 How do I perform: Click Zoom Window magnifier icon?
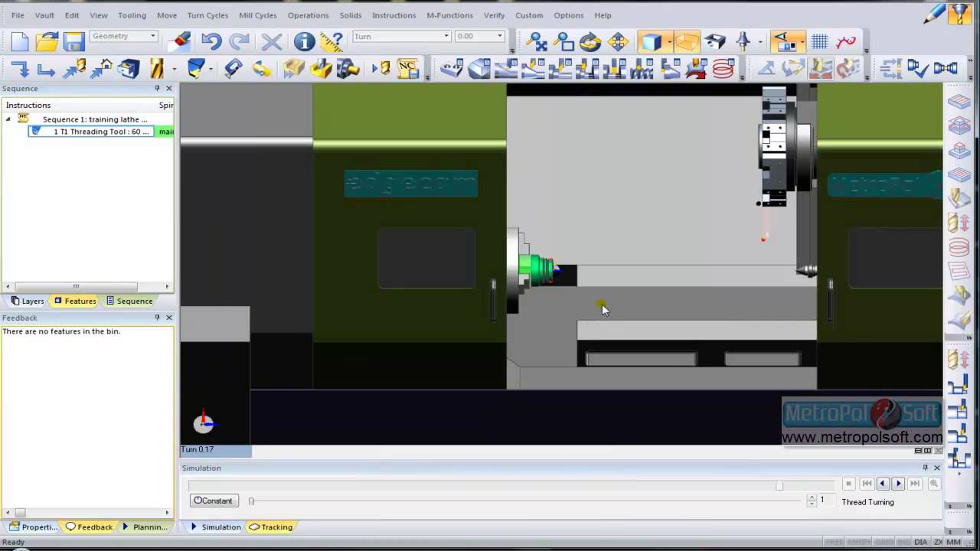point(563,41)
